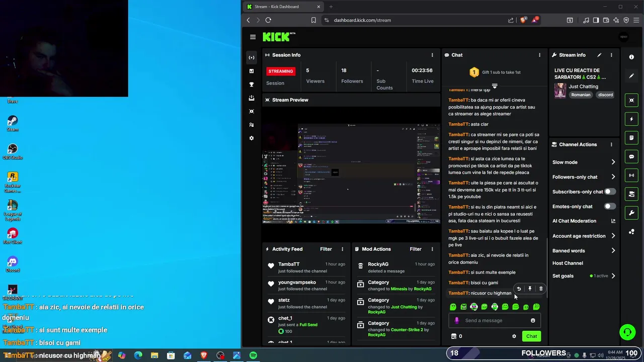644x362 pixels.
Task: Open the info icon in right rail
Action: tap(631, 57)
